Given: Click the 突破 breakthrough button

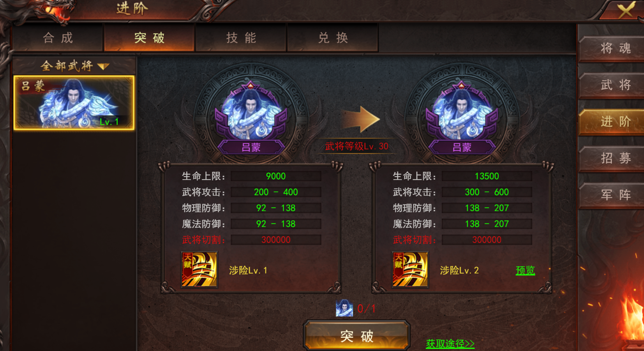Looking at the screenshot, I should coord(357,336).
